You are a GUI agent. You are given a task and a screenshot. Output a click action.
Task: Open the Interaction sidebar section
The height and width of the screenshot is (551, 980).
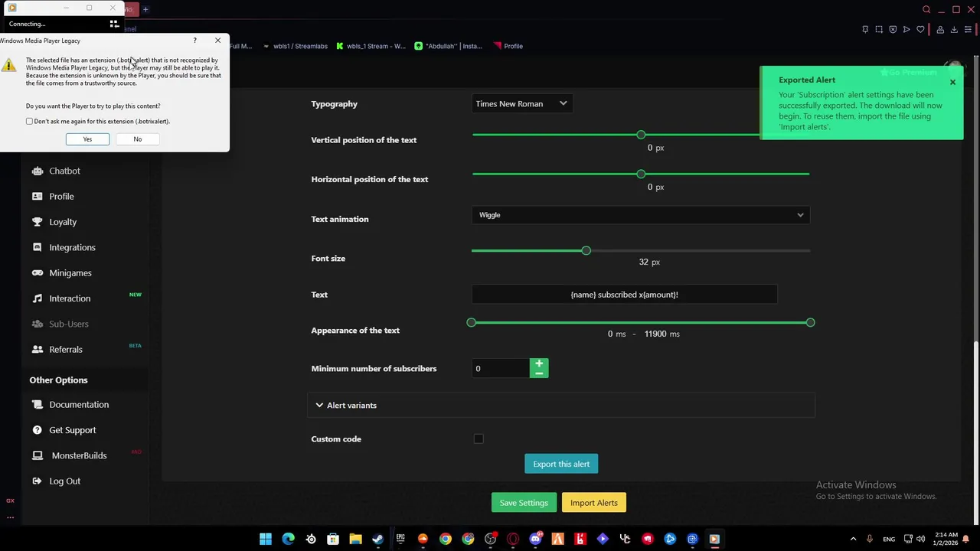click(x=70, y=298)
